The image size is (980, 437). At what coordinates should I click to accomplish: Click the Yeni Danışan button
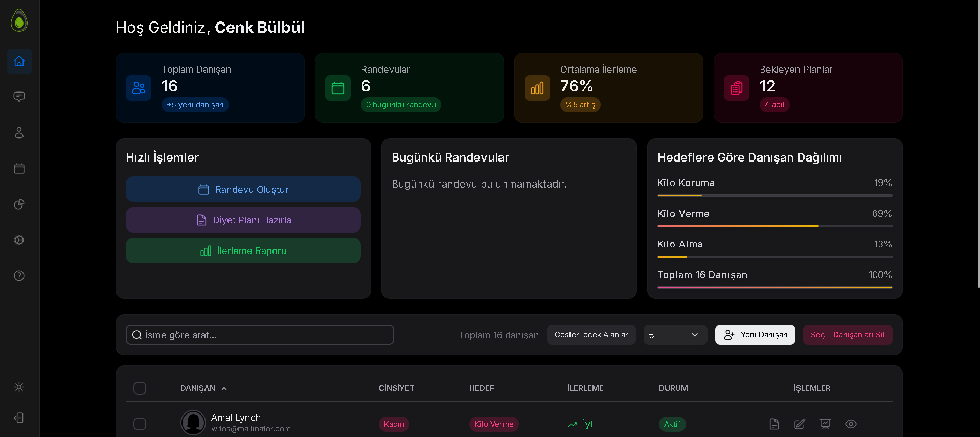[x=755, y=335]
